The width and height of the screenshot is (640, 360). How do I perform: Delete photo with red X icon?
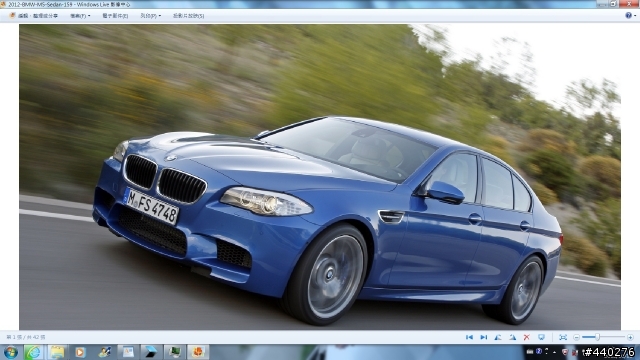coord(527,337)
